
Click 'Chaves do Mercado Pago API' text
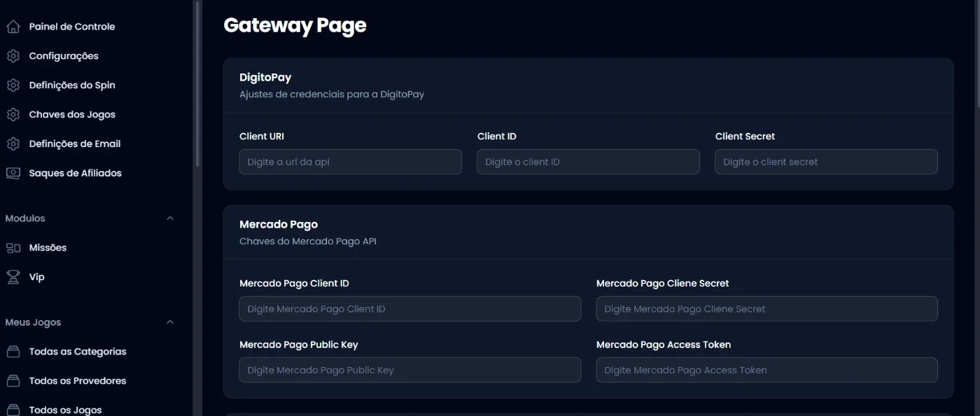click(x=308, y=241)
